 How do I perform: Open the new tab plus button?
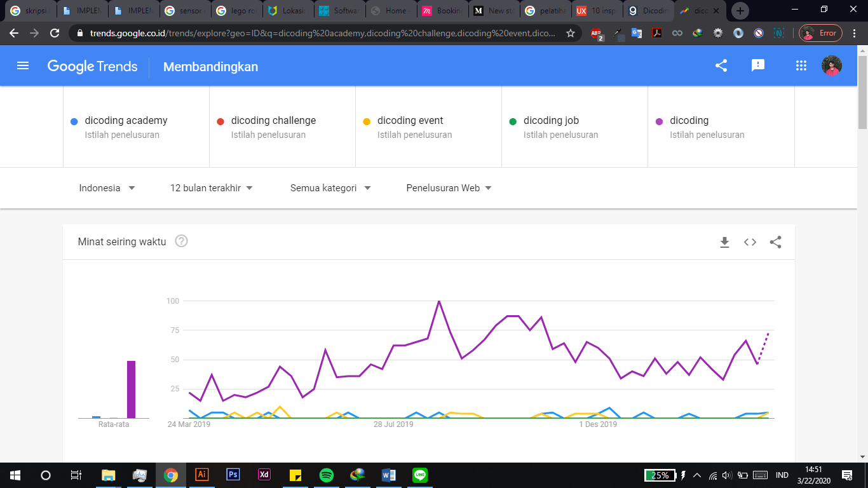pyautogui.click(x=740, y=11)
